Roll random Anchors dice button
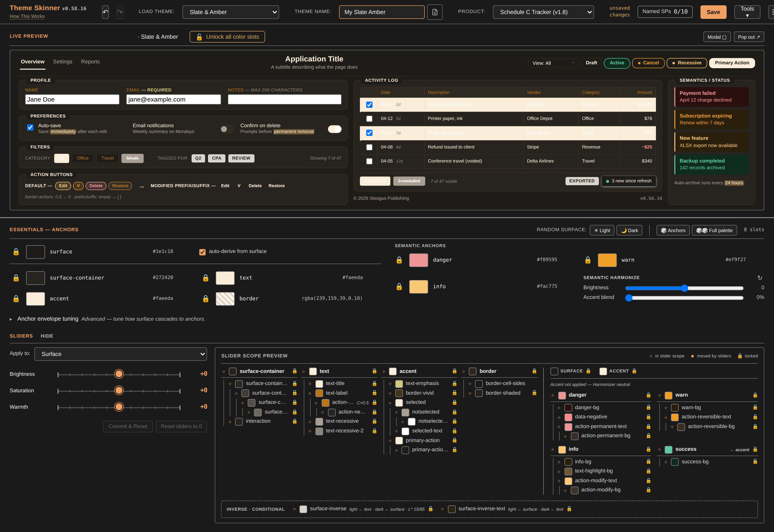The image size is (774, 532). (673, 230)
